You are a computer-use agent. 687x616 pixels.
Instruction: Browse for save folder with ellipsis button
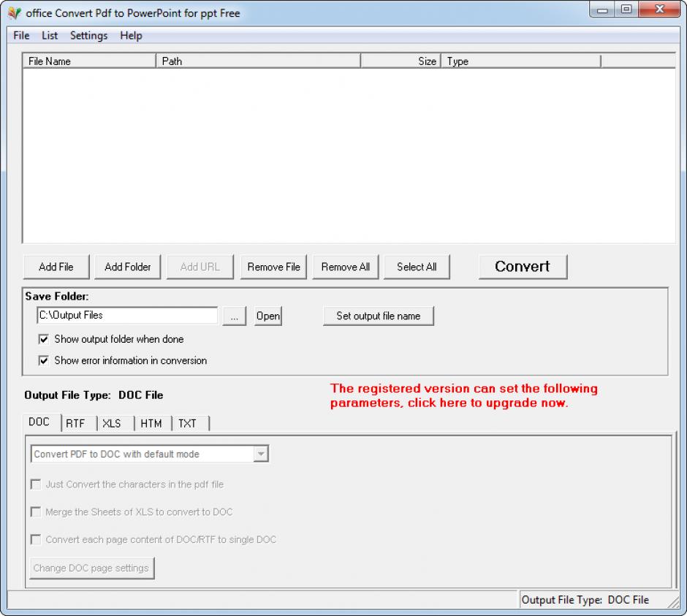tap(235, 316)
